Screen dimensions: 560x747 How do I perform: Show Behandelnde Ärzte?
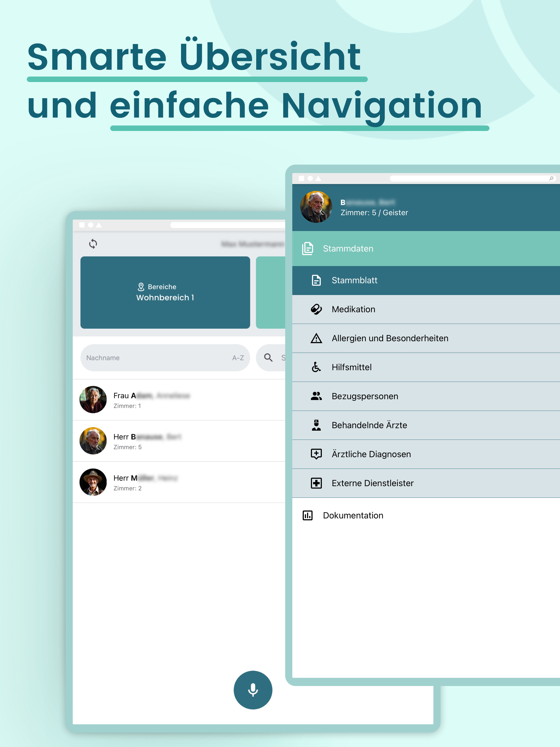tap(426, 425)
